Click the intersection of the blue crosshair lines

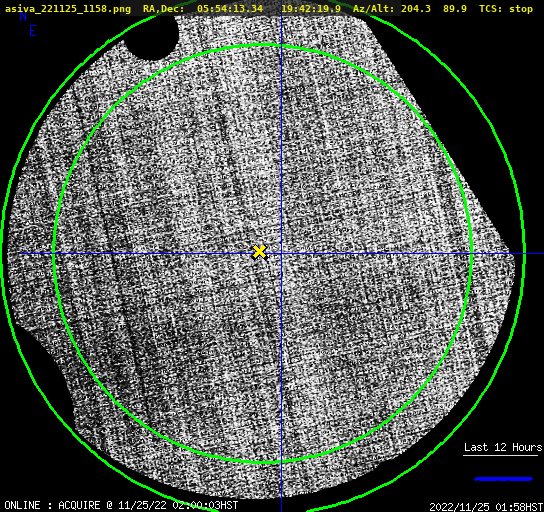[281, 254]
